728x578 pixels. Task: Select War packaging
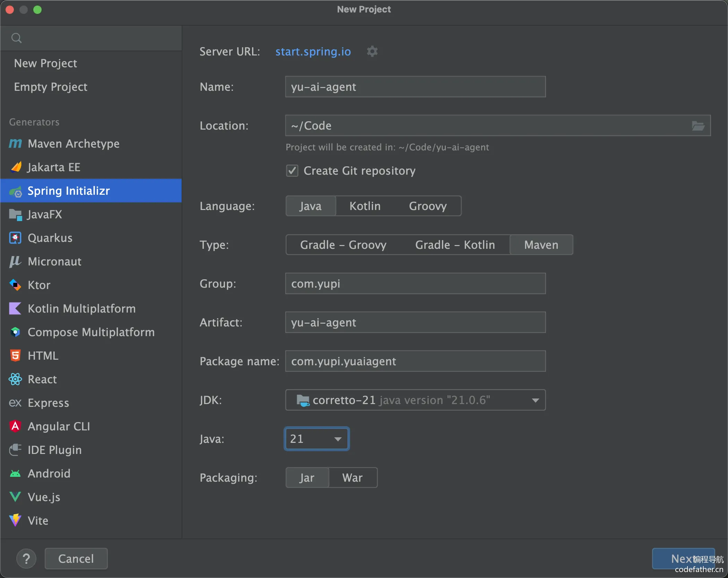tap(353, 478)
